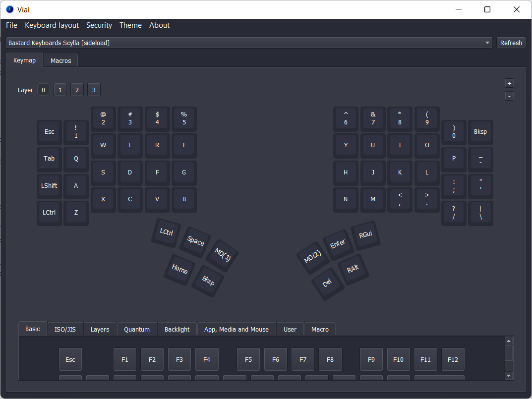Zoom in keymap with plus button
Image resolution: width=532 pixels, height=399 pixels.
coord(509,83)
